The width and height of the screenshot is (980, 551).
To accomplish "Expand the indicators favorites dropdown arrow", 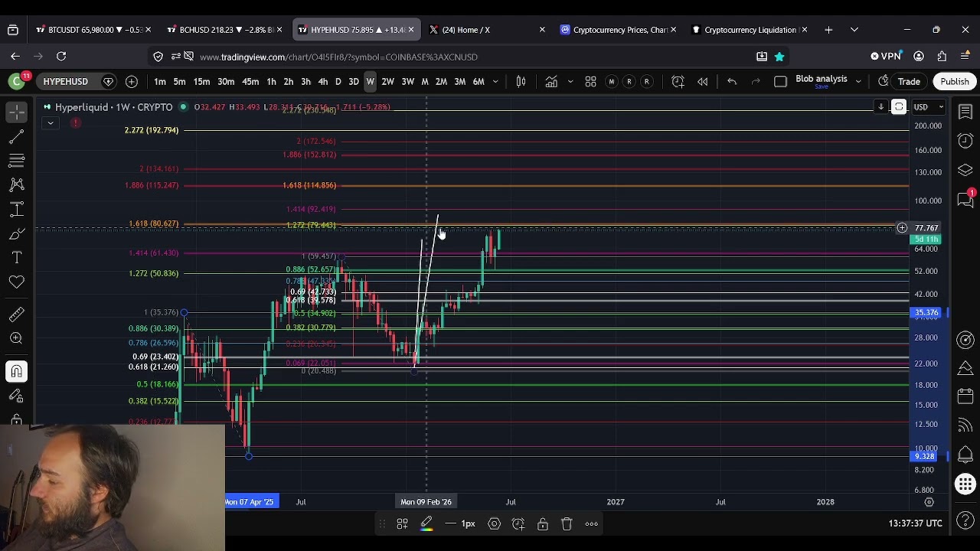I will (570, 82).
